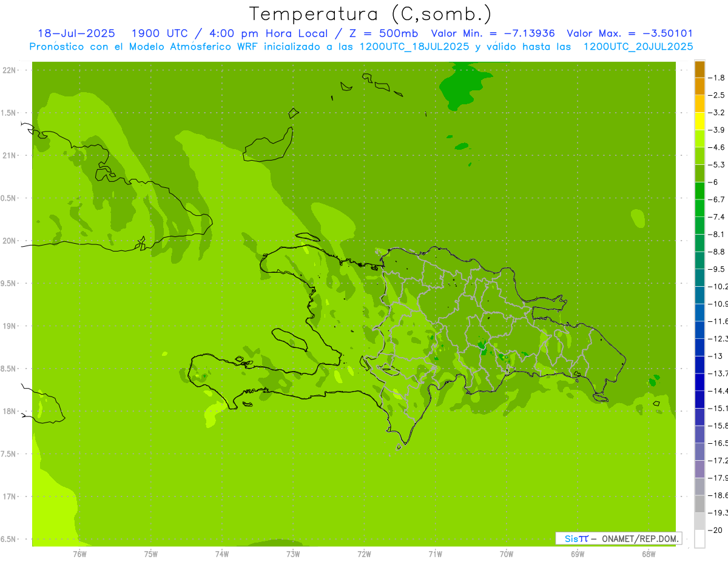Pick gray swatch between -18.6 and -19.3

(699, 504)
